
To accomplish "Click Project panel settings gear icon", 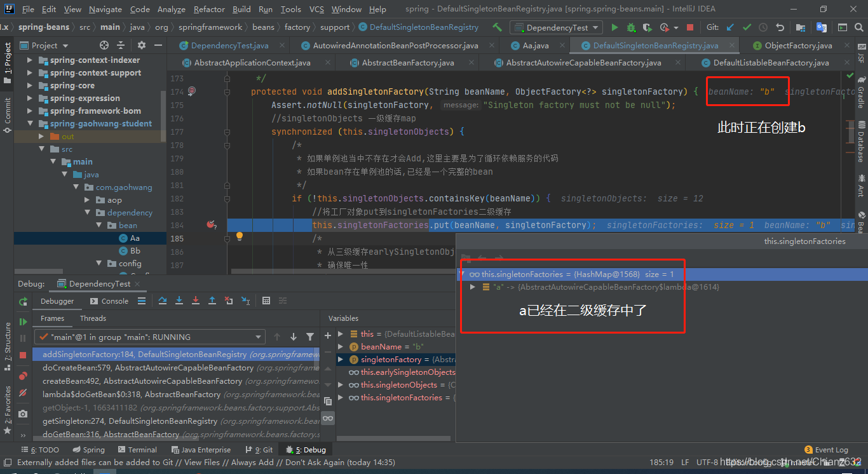I will pos(141,45).
